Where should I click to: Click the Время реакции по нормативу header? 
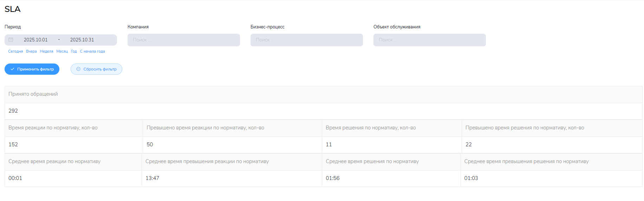point(53,128)
